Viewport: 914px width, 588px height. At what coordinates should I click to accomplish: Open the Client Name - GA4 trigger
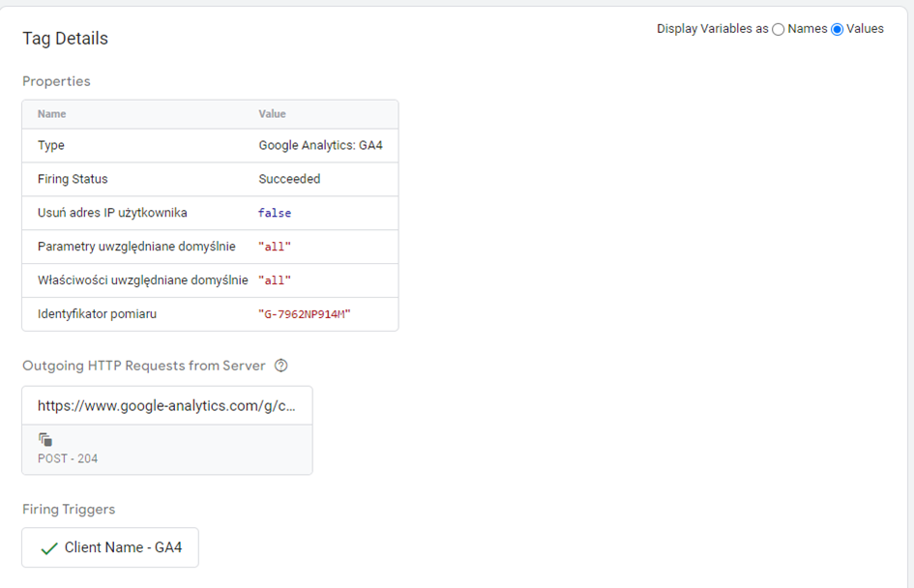pos(123,547)
